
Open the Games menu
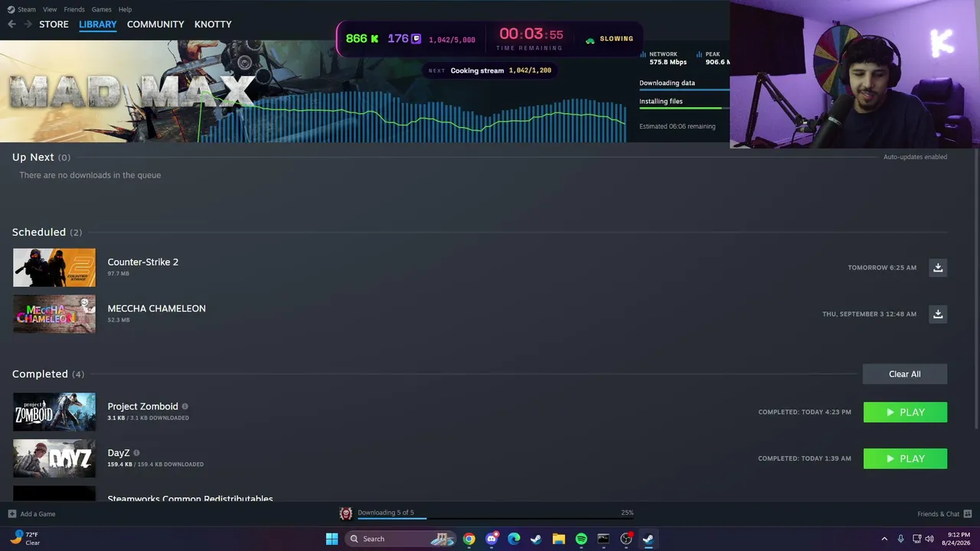pos(101,9)
